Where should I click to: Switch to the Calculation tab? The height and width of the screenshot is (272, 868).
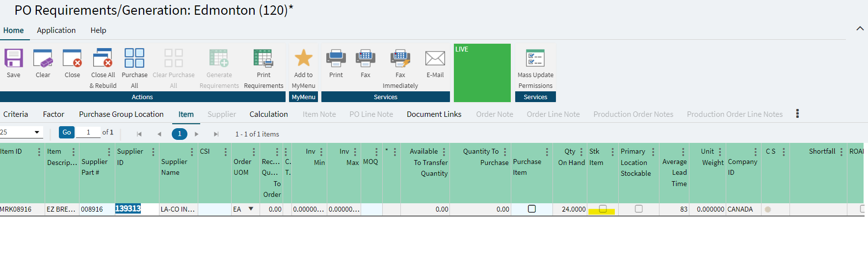coord(268,114)
